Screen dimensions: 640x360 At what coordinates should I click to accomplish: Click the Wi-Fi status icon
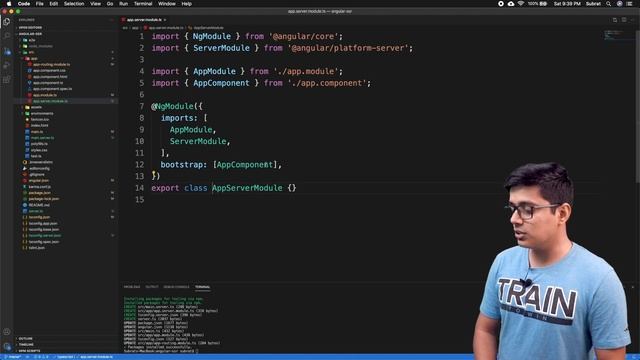click(520, 4)
